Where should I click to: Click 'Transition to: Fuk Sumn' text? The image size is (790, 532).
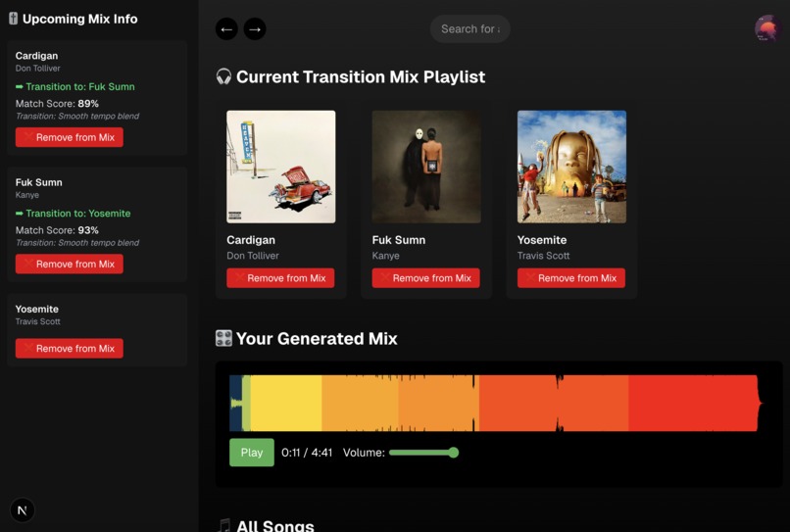[x=80, y=86]
